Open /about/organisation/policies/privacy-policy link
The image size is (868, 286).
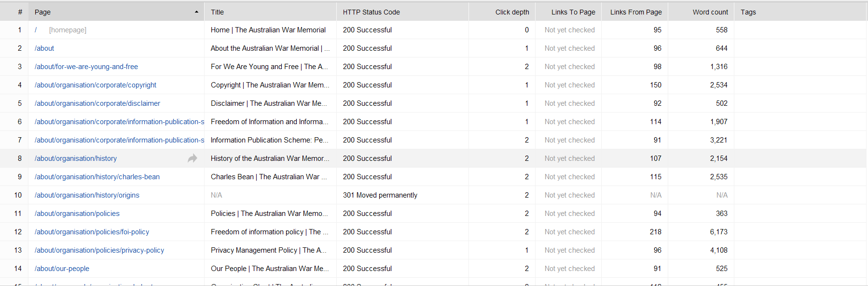[99, 250]
